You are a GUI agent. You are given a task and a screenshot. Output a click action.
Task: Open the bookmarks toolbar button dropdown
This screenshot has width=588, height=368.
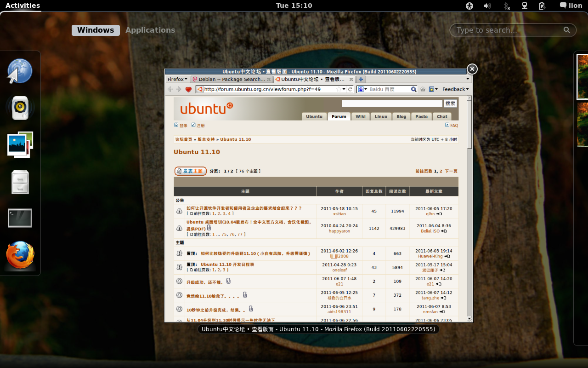tap(433, 89)
